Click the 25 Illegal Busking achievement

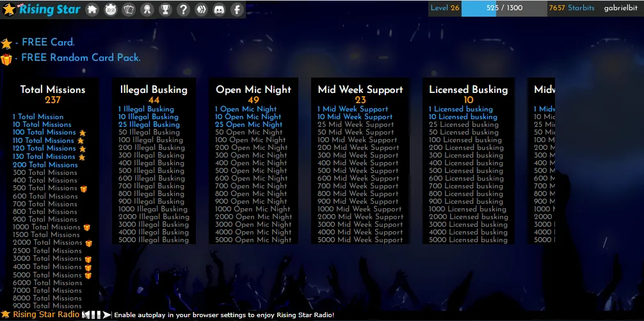coord(149,124)
